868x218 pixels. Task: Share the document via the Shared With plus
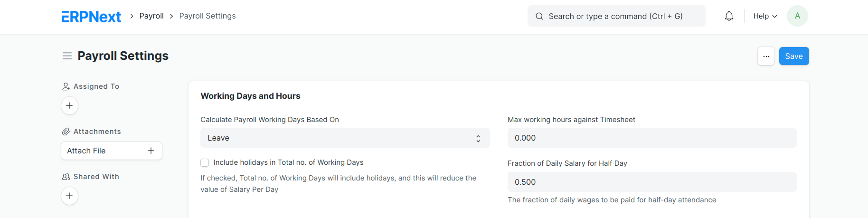tap(69, 196)
